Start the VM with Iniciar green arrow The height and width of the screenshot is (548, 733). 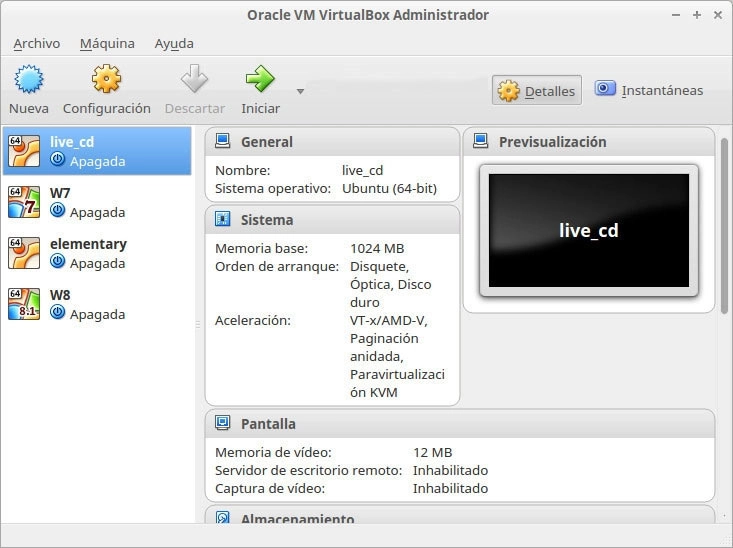tap(260, 79)
